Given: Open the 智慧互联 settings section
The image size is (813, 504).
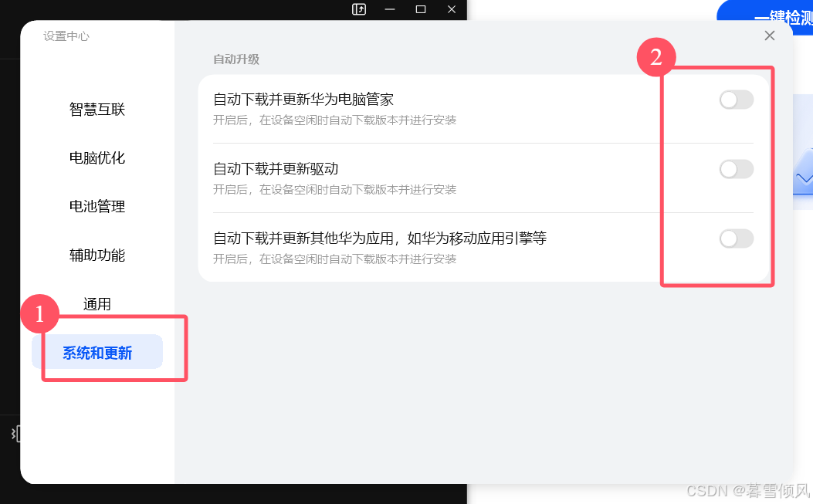Looking at the screenshot, I should (97, 110).
